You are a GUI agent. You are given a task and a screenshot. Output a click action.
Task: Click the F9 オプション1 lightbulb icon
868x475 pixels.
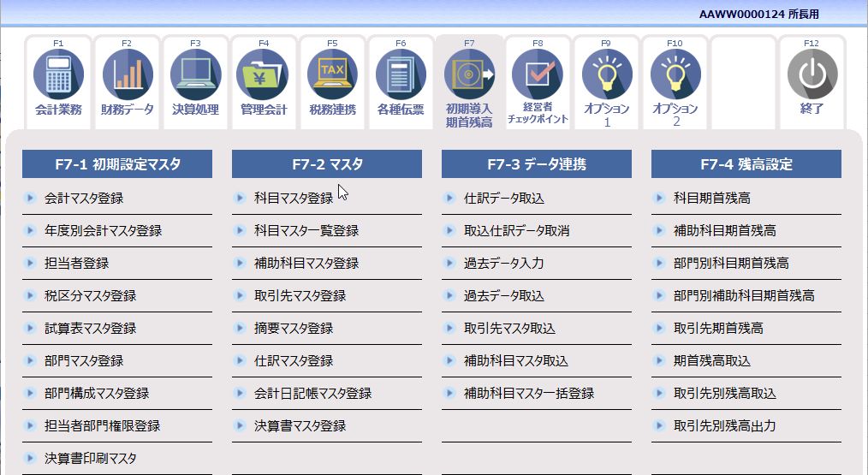pos(607,74)
